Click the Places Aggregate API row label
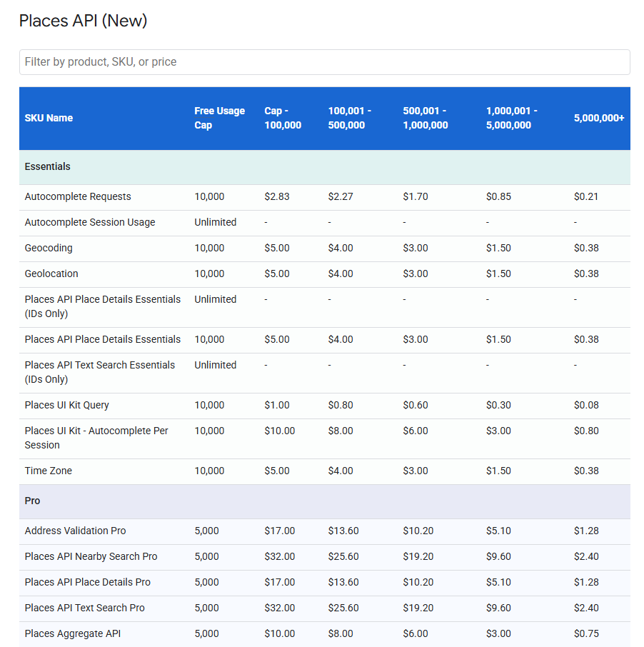 click(x=73, y=633)
